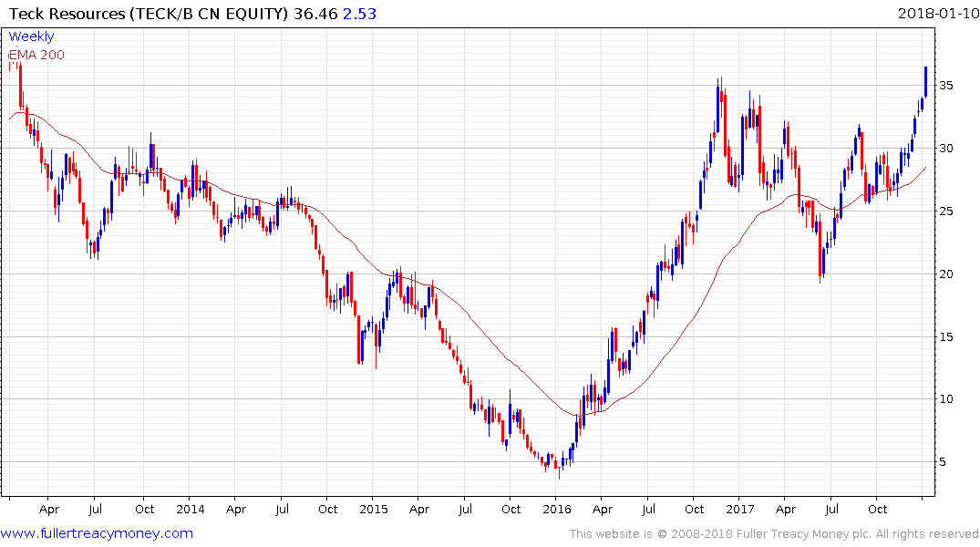Select the blue change value 2.53
The height and width of the screenshot is (547, 980).
point(359,14)
